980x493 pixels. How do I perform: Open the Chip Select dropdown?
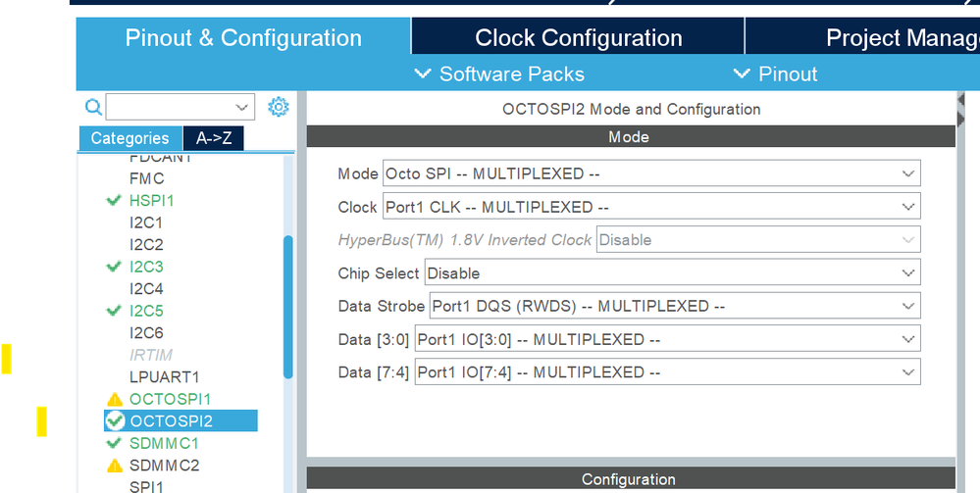coord(673,273)
